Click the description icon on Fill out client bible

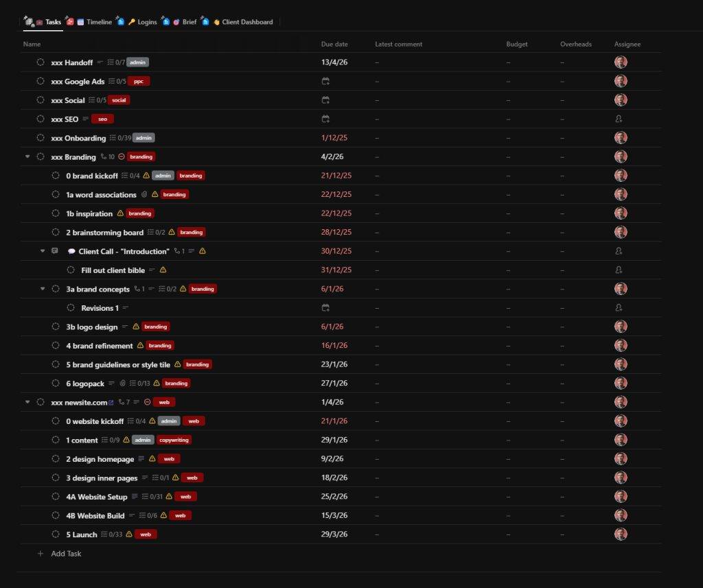[151, 270]
